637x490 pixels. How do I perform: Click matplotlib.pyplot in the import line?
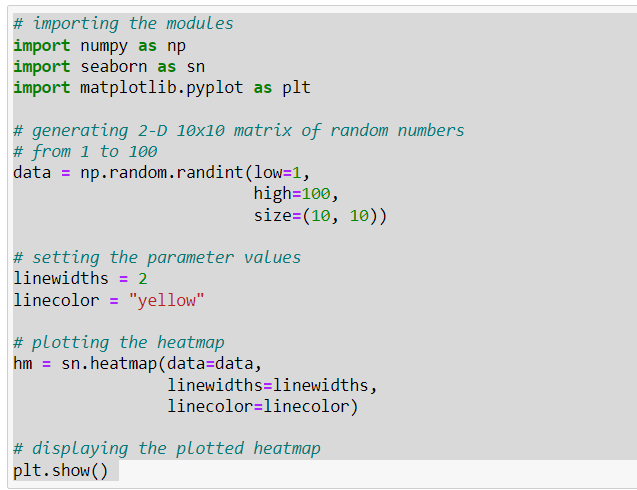tap(162, 87)
